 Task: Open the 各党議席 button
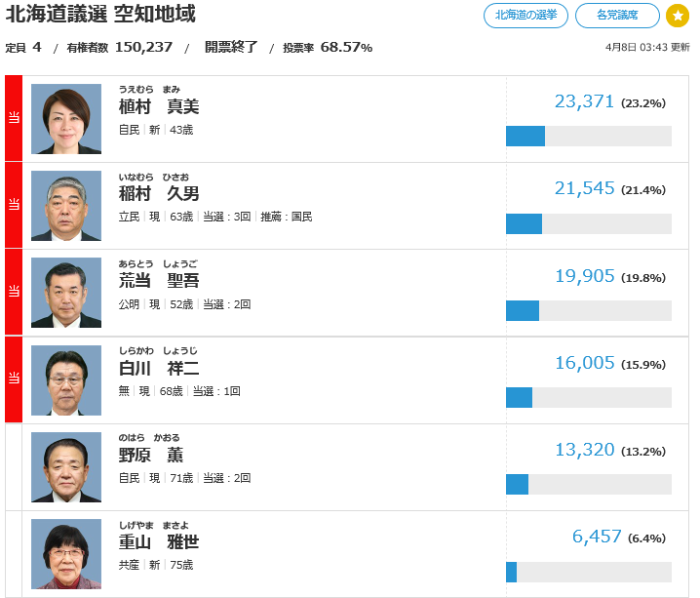[x=617, y=16]
